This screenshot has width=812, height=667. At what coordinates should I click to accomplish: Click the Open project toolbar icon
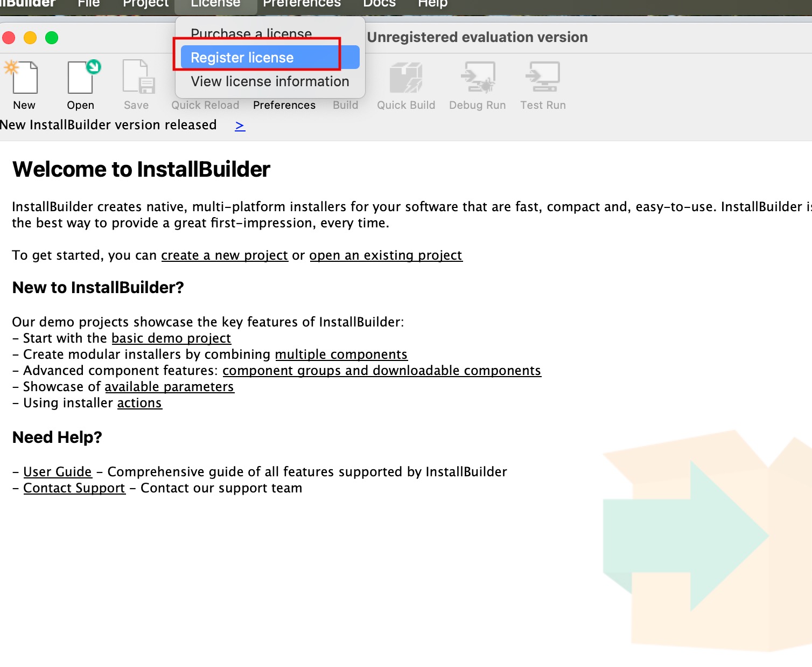(x=81, y=78)
